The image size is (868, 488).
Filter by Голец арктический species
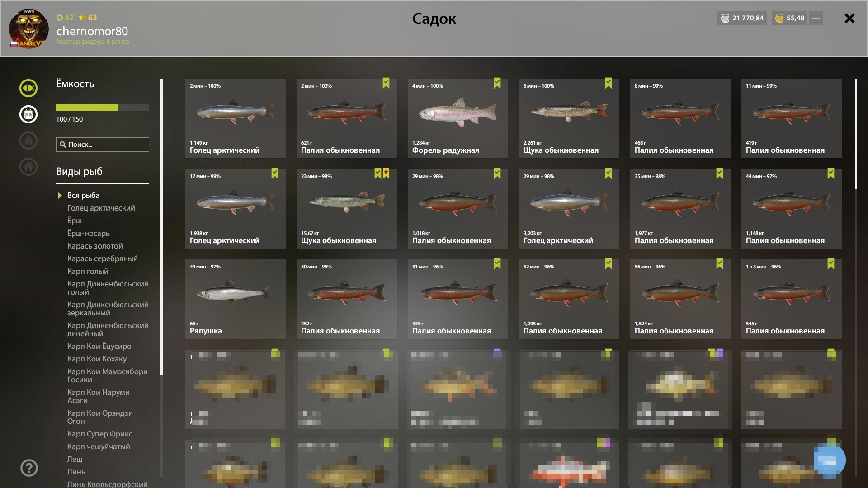[101, 208]
